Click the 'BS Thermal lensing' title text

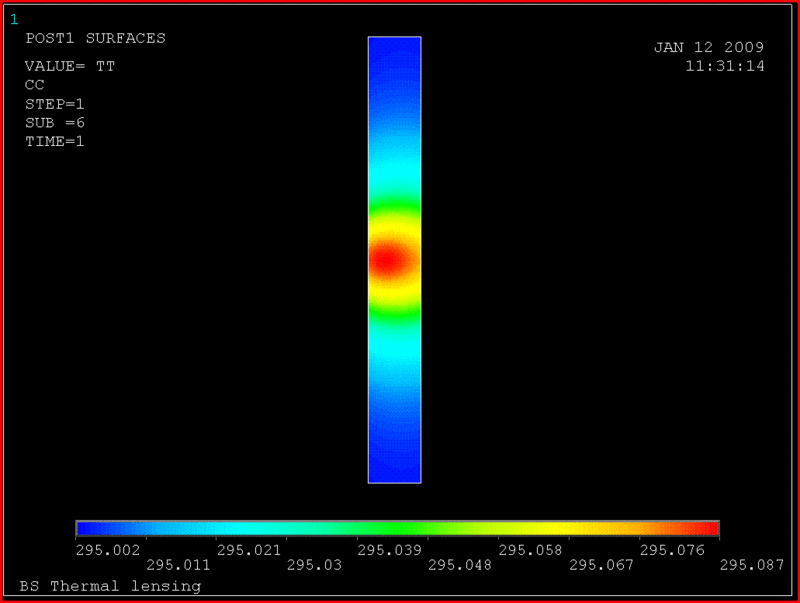click(110, 586)
